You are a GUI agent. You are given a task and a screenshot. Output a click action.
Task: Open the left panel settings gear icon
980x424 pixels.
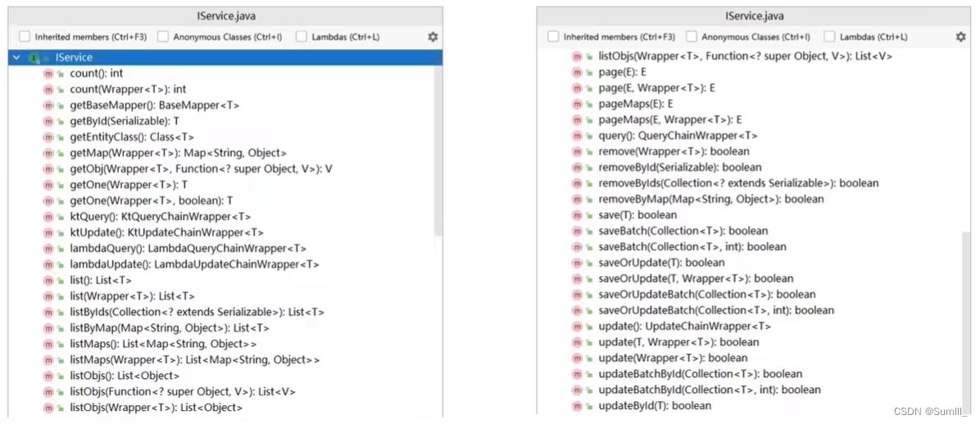coord(433,37)
